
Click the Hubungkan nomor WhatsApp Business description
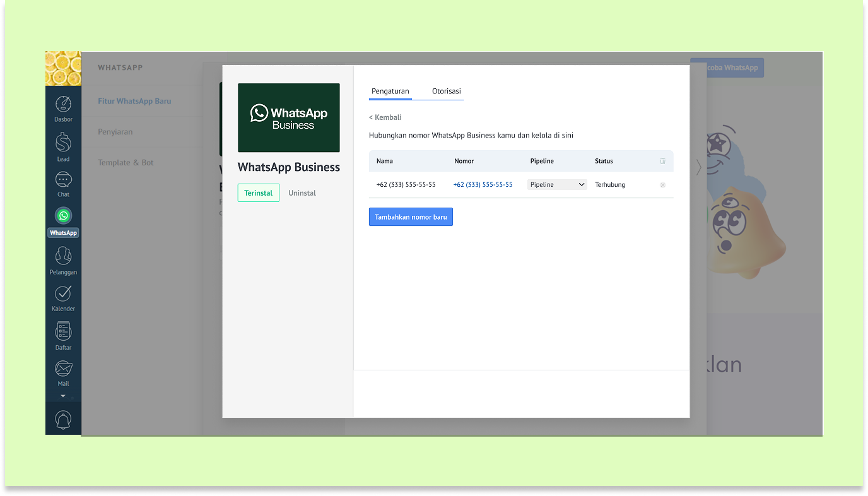coord(471,135)
